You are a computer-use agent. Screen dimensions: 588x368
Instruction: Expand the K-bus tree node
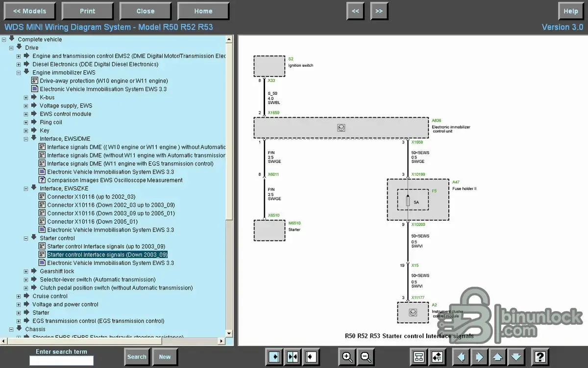pyautogui.click(x=26, y=97)
